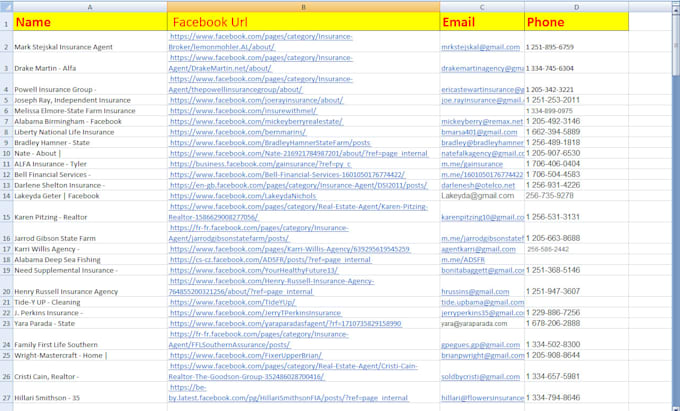Open the ADSFR posts link

pos(270,260)
